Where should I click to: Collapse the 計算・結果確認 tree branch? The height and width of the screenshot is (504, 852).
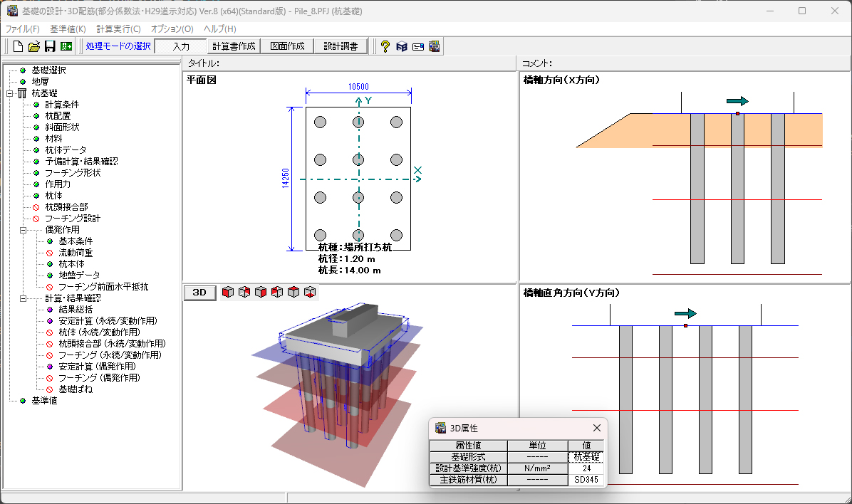coord(23,298)
